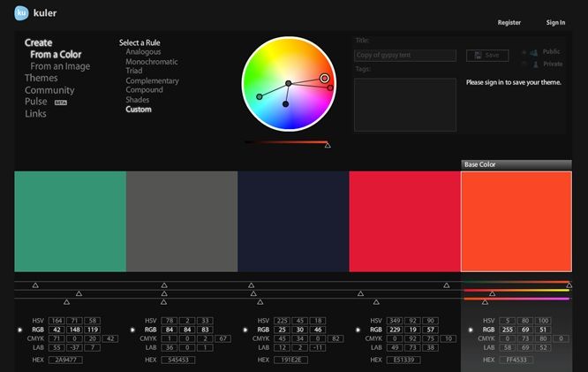Click the Title input field
Image resolution: width=588 pixels, height=372 pixels.
(x=404, y=55)
